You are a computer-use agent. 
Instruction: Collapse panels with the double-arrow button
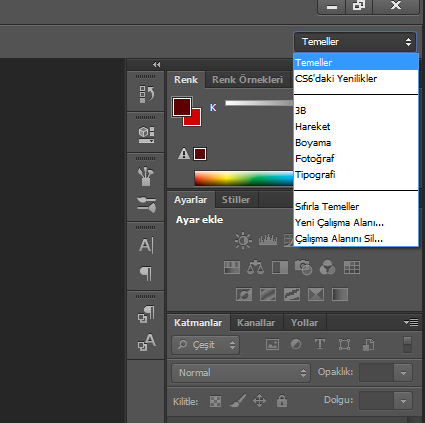tap(156, 64)
